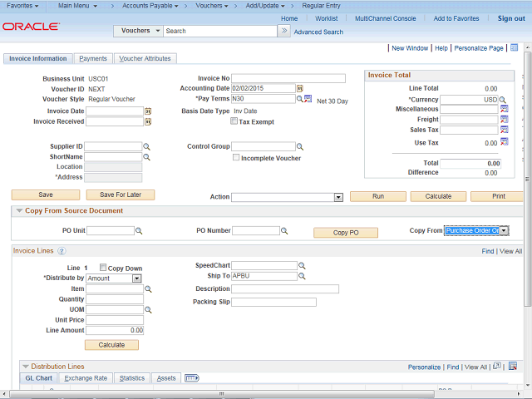
Task: Collapse the Copy From Source Document section
Action: tap(19, 211)
